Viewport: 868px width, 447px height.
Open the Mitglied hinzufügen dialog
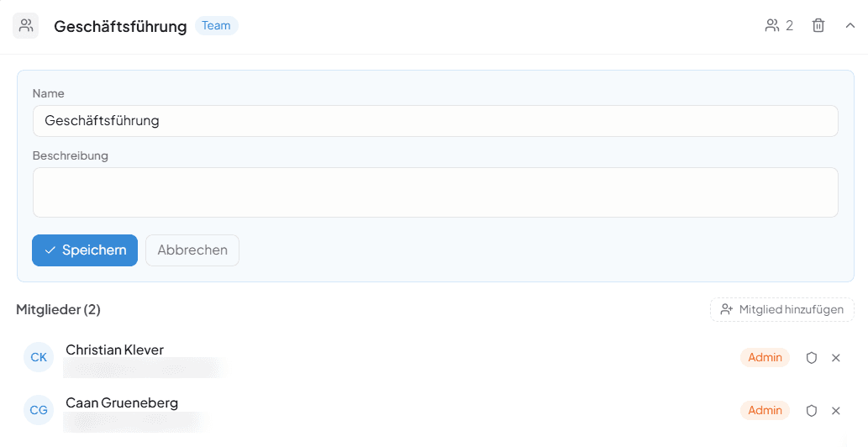click(x=782, y=309)
